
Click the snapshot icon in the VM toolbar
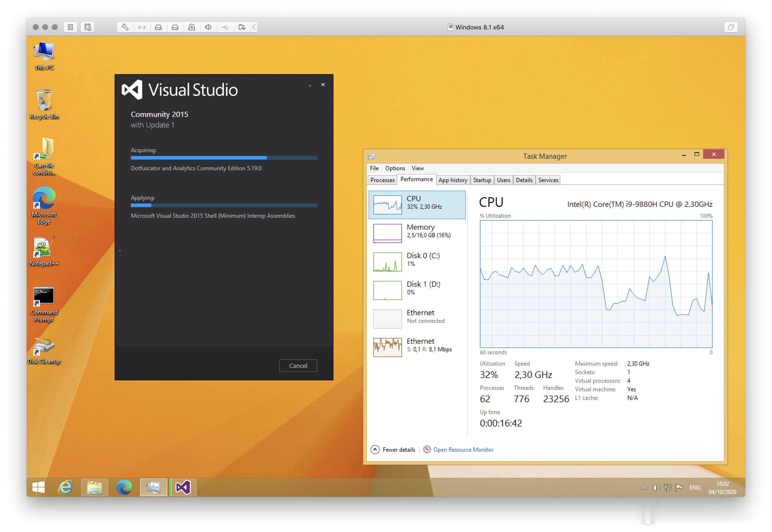coord(88,27)
